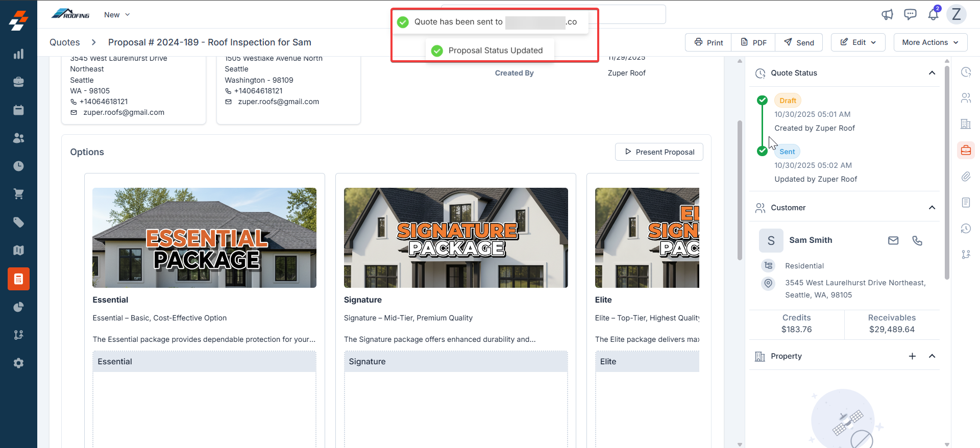Open the notifications bell icon
The width and height of the screenshot is (980, 448).
[933, 14]
